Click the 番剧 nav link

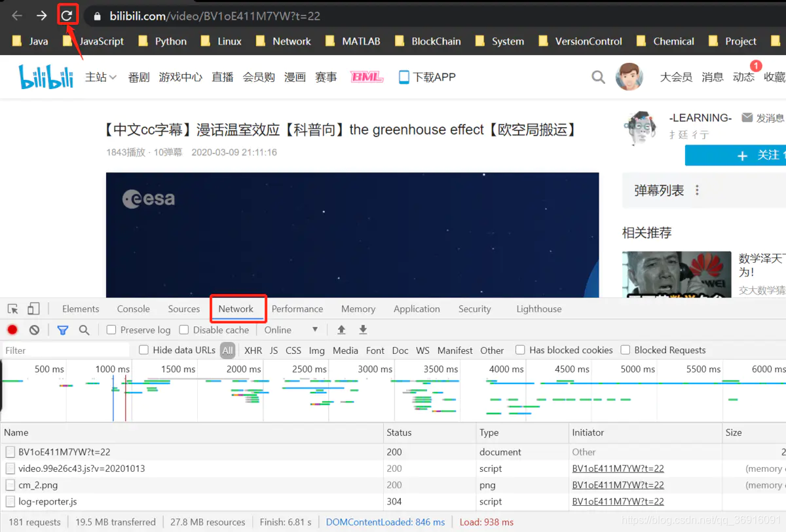(139, 77)
